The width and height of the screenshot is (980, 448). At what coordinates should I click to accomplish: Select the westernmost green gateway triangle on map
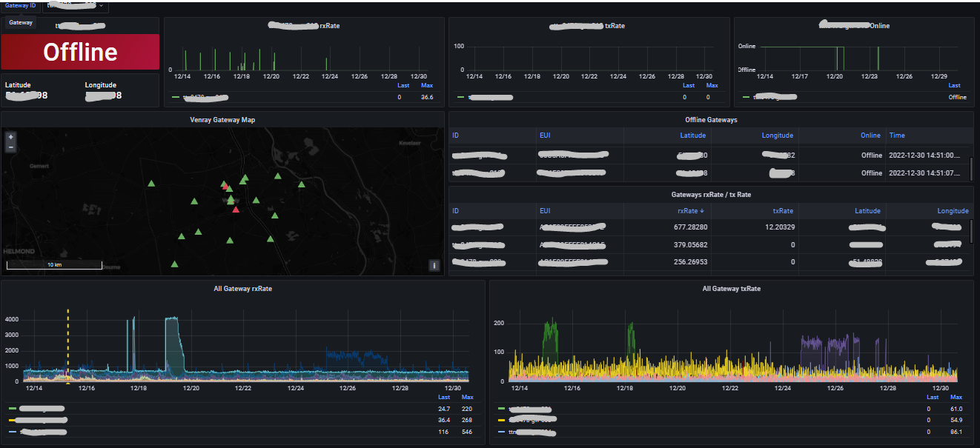click(151, 183)
